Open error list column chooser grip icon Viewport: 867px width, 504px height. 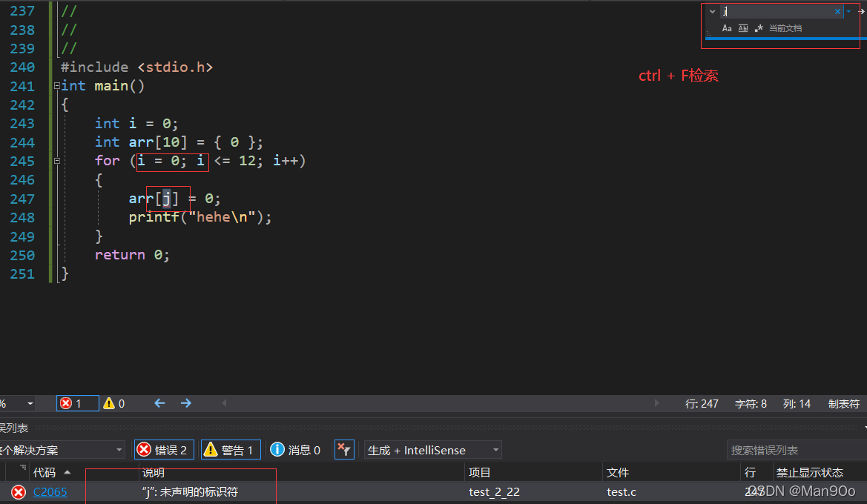point(23,468)
